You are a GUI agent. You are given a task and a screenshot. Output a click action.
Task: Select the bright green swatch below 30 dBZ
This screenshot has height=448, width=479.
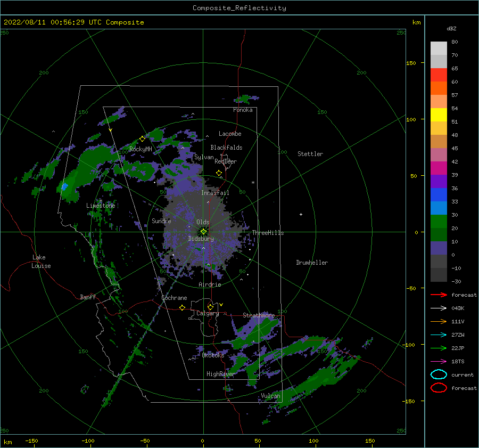coord(439,222)
